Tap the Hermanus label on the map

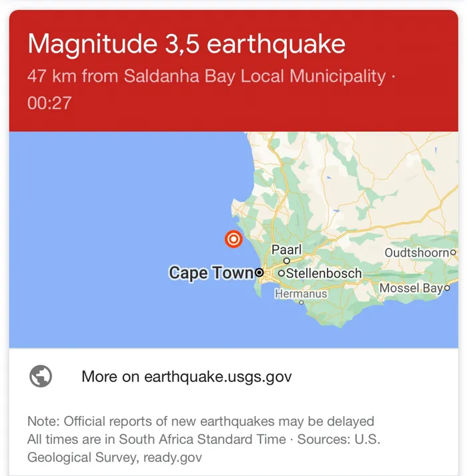[x=302, y=293]
